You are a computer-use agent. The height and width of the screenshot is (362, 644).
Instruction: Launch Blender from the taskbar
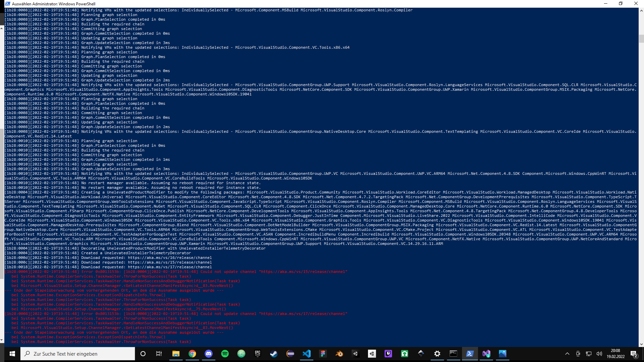tap(339, 354)
